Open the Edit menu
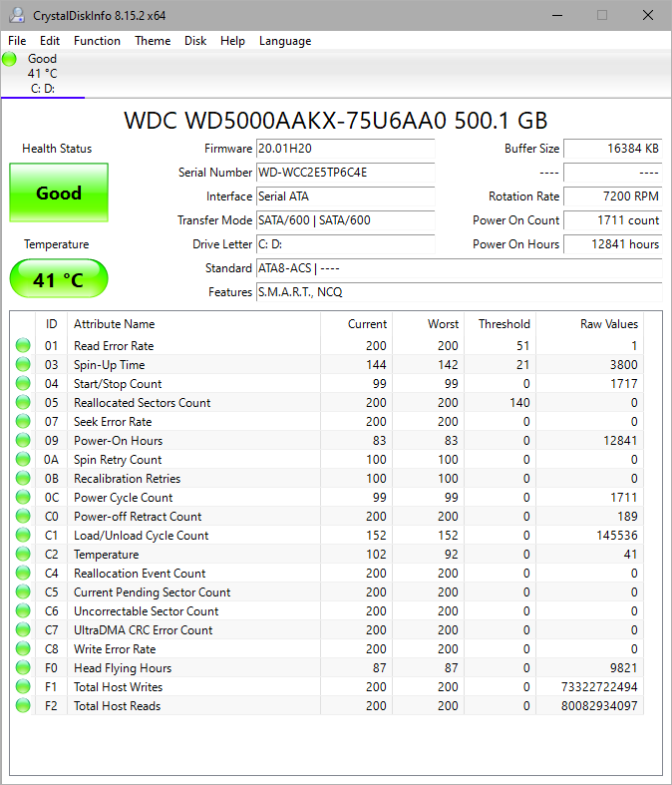Screen dimensions: 672x785 [50, 41]
